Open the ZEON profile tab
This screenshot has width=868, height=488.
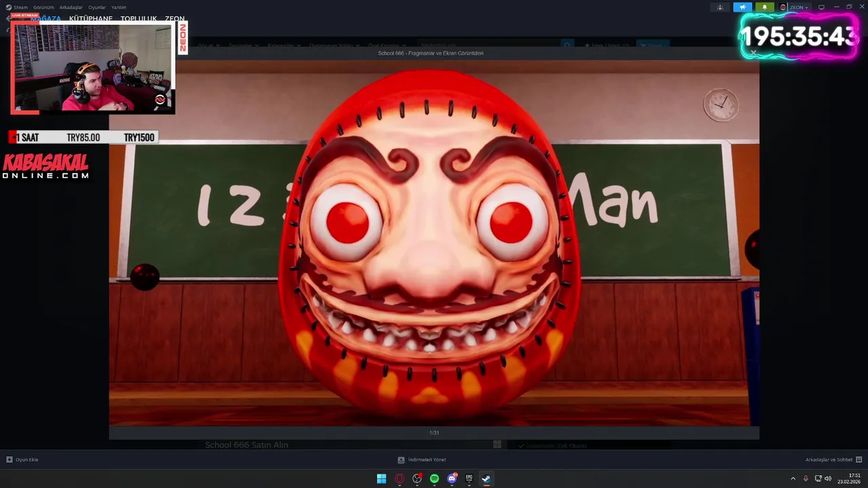pyautogui.click(x=175, y=19)
